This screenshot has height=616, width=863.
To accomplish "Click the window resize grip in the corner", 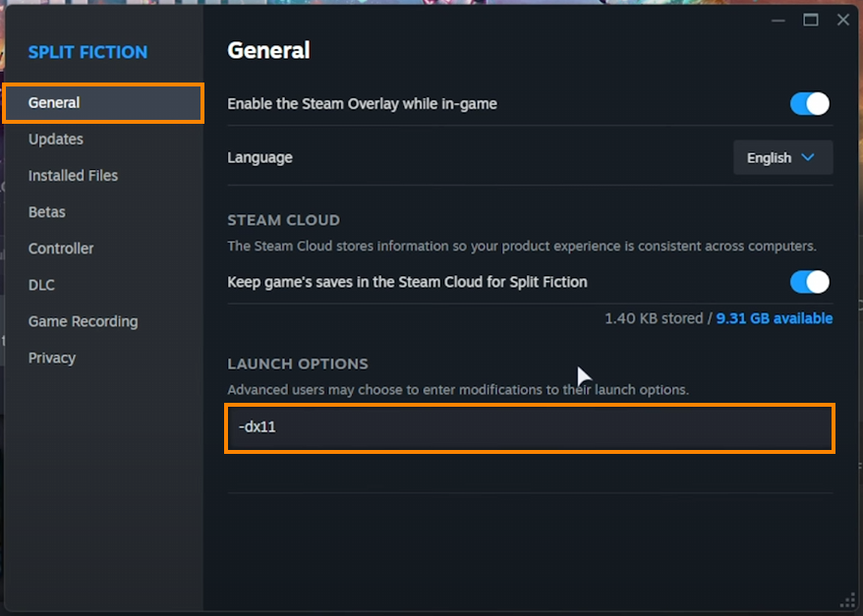I will (848, 601).
